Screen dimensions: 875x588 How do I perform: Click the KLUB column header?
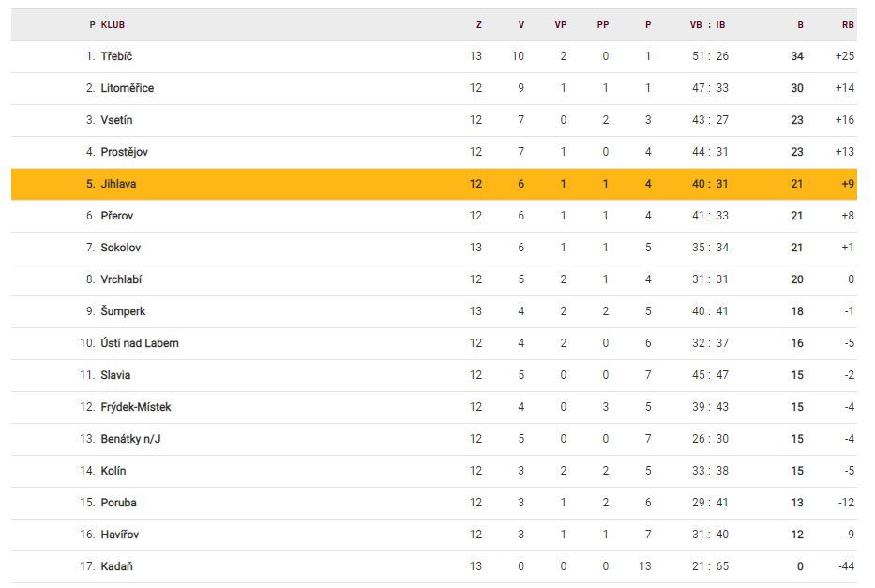(x=113, y=25)
